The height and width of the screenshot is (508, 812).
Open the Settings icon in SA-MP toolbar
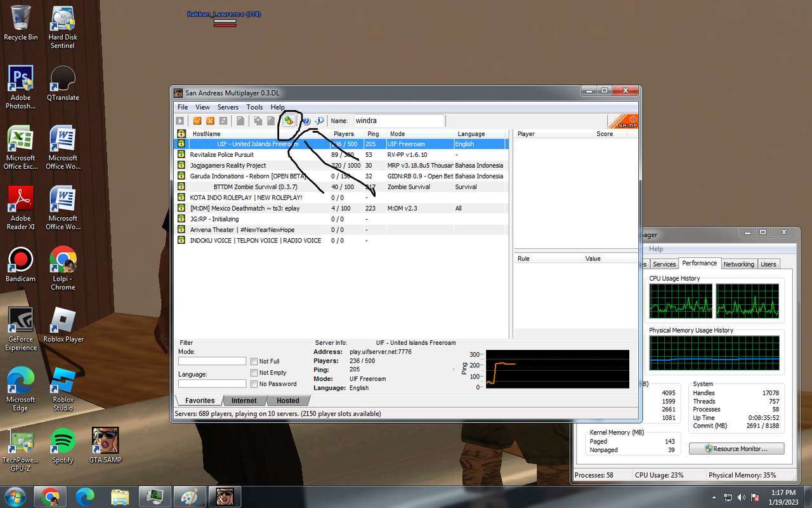pyautogui.click(x=289, y=121)
